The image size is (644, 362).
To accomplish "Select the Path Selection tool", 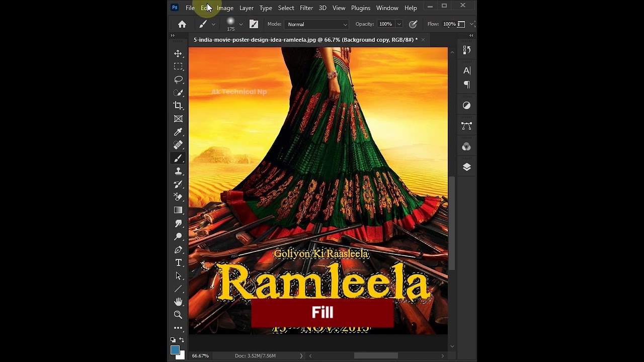I will pyautogui.click(x=178, y=276).
